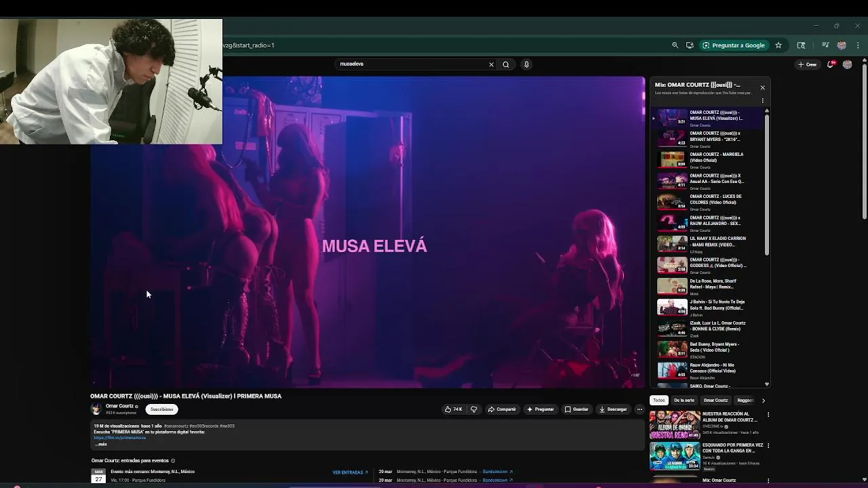Click the Preguntar button under the video

tap(540, 409)
